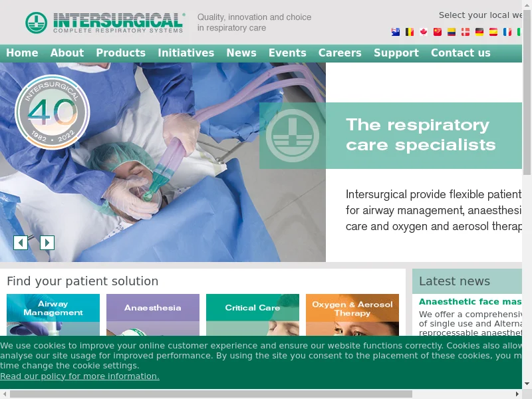Viewport: 532px width, 399px height.
Task: Show next slide in banner carousel
Action: [47, 243]
